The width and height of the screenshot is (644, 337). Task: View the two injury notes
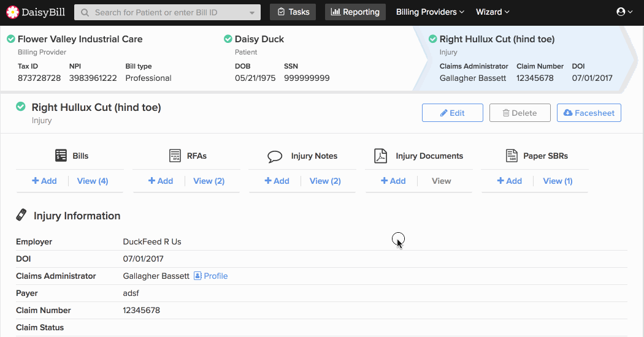[325, 181]
